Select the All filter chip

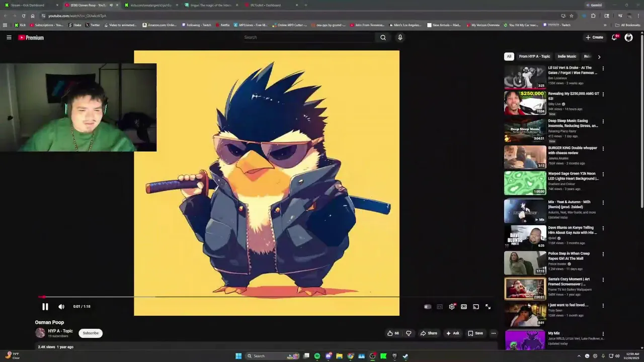pos(509,56)
